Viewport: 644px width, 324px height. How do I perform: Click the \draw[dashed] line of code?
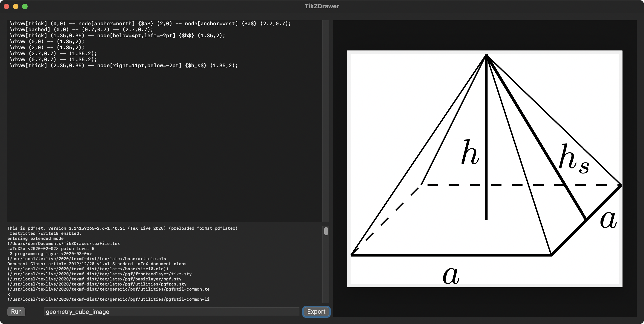(x=81, y=29)
